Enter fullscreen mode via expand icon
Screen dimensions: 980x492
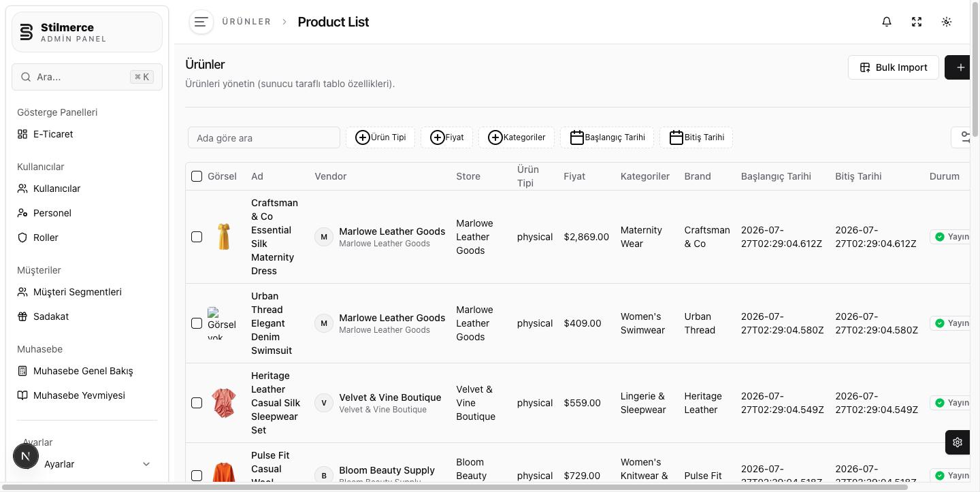[917, 22]
